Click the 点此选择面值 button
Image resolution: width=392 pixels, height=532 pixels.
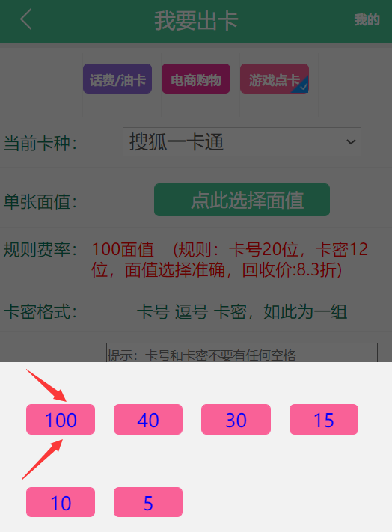(x=242, y=200)
